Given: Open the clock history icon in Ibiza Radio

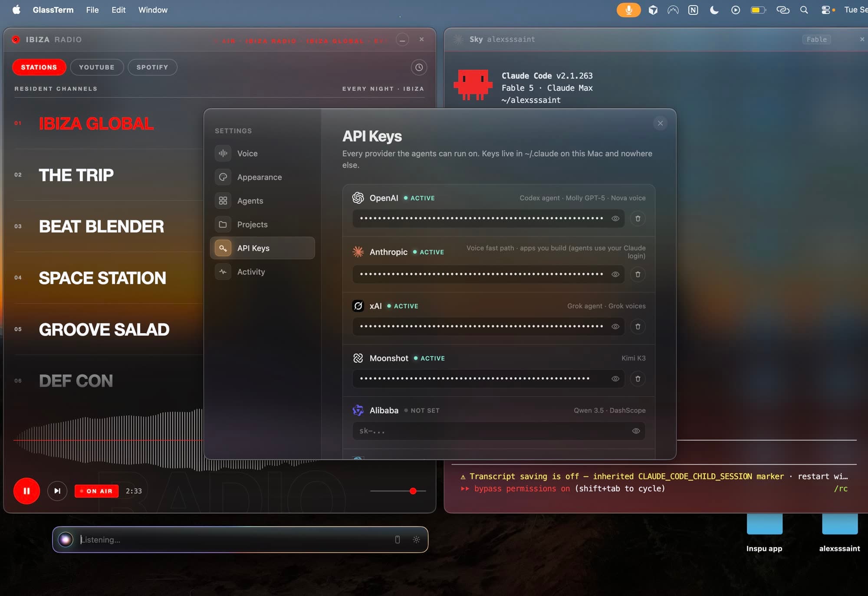Looking at the screenshot, I should click(419, 67).
